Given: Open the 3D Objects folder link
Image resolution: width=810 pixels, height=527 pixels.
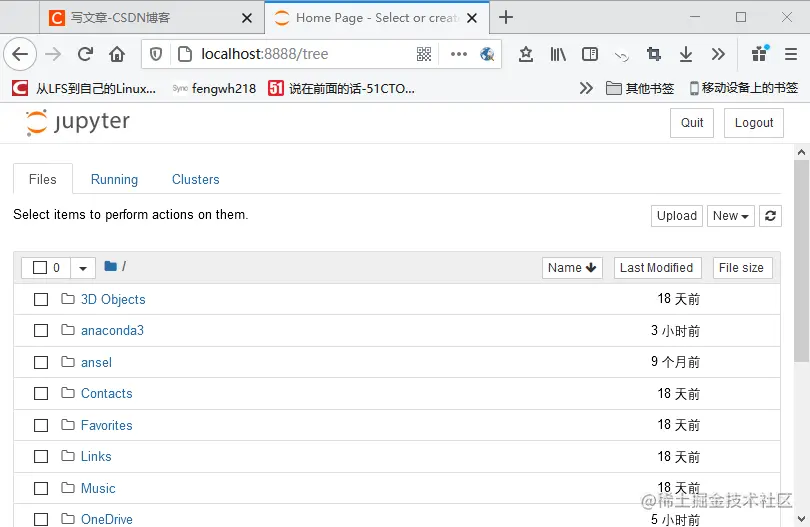Looking at the screenshot, I should click(x=113, y=299).
